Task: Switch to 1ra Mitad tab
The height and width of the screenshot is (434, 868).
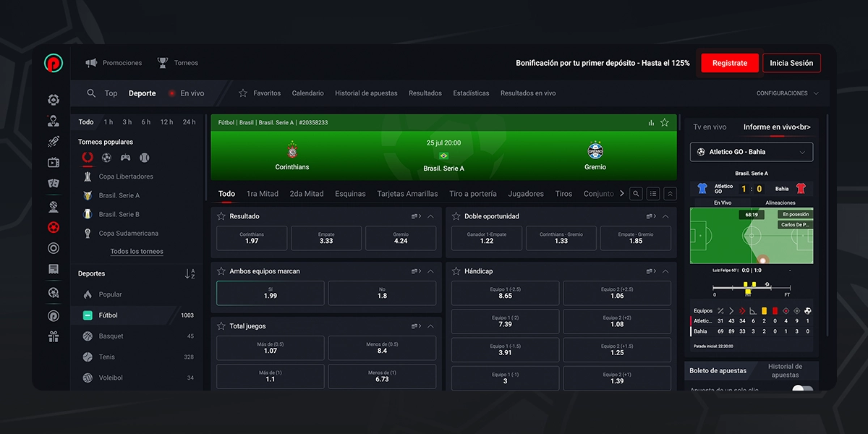Action: click(263, 194)
